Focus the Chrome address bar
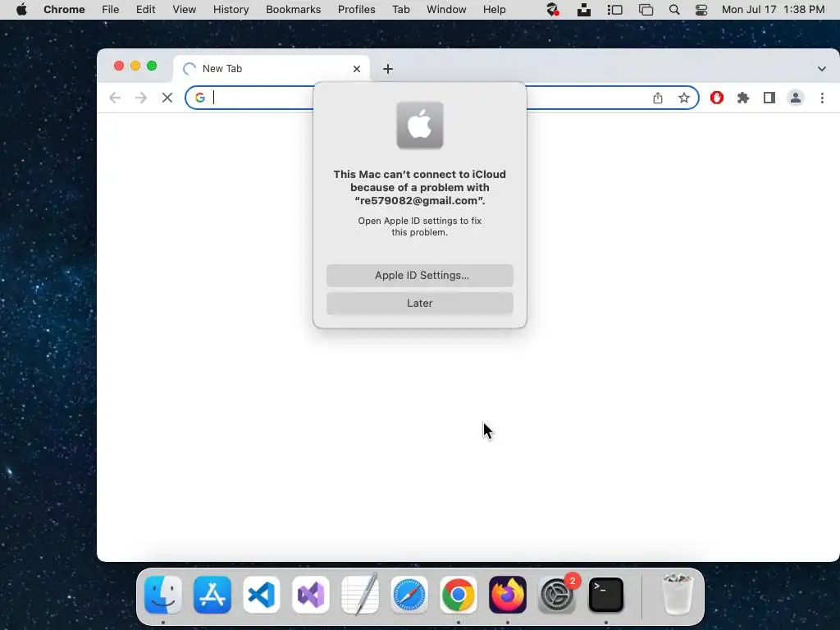 click(442, 98)
